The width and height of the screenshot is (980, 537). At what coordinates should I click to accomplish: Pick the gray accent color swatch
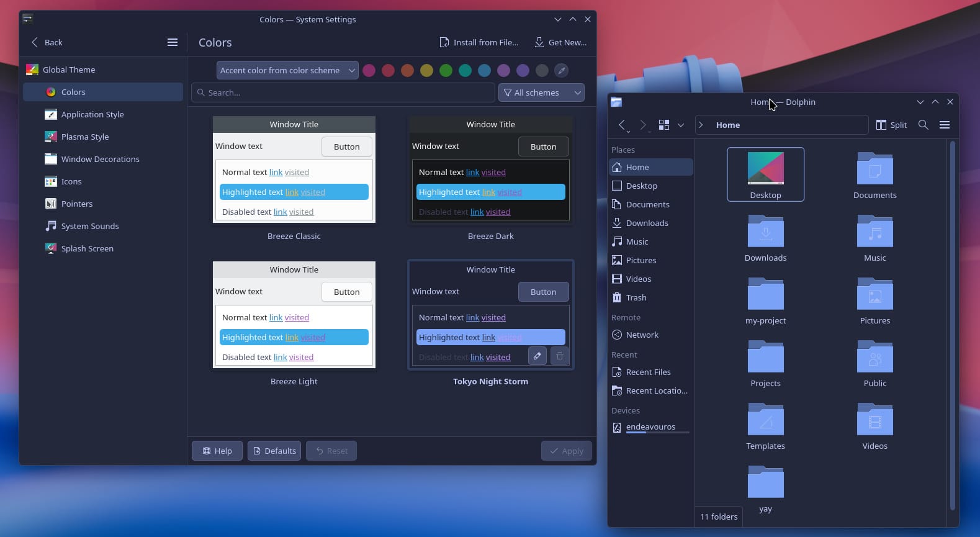coord(542,70)
